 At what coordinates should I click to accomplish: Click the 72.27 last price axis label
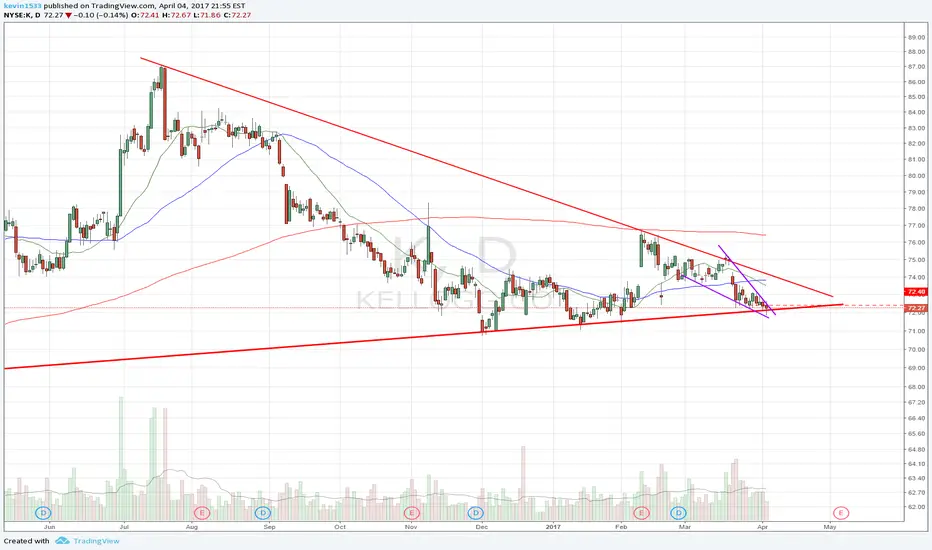pyautogui.click(x=916, y=308)
